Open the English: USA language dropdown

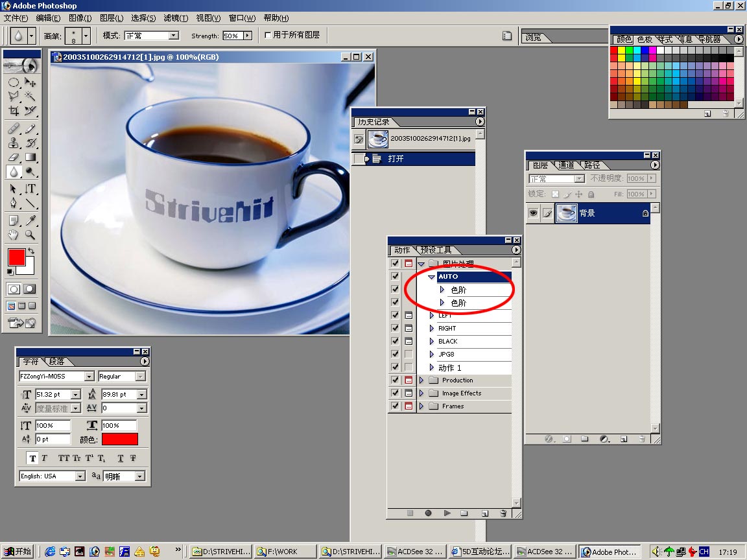pos(80,476)
